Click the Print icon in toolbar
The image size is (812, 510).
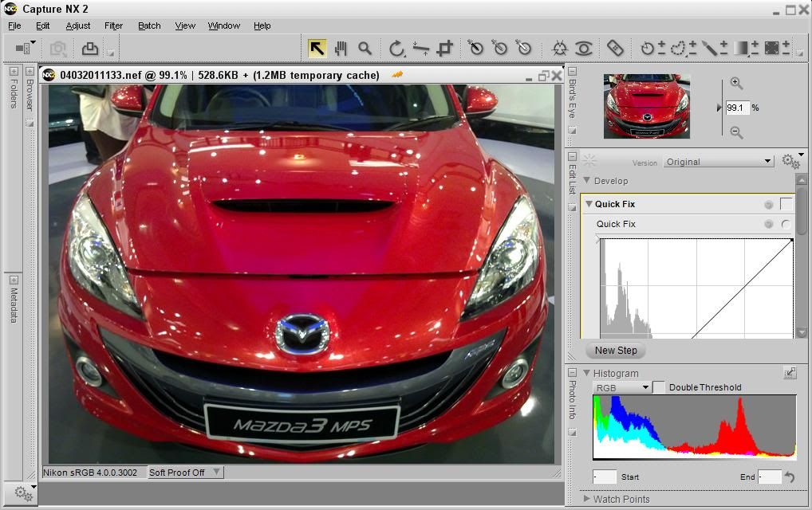pos(90,49)
